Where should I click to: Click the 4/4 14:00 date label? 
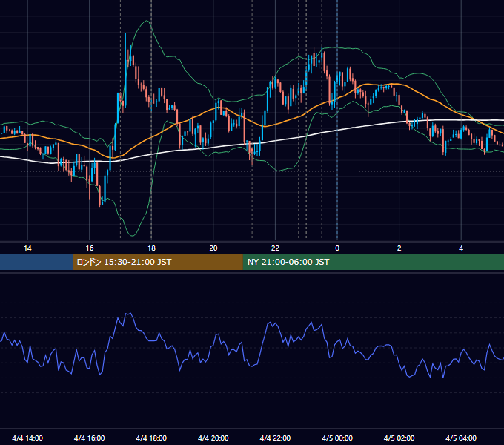pyautogui.click(x=27, y=438)
